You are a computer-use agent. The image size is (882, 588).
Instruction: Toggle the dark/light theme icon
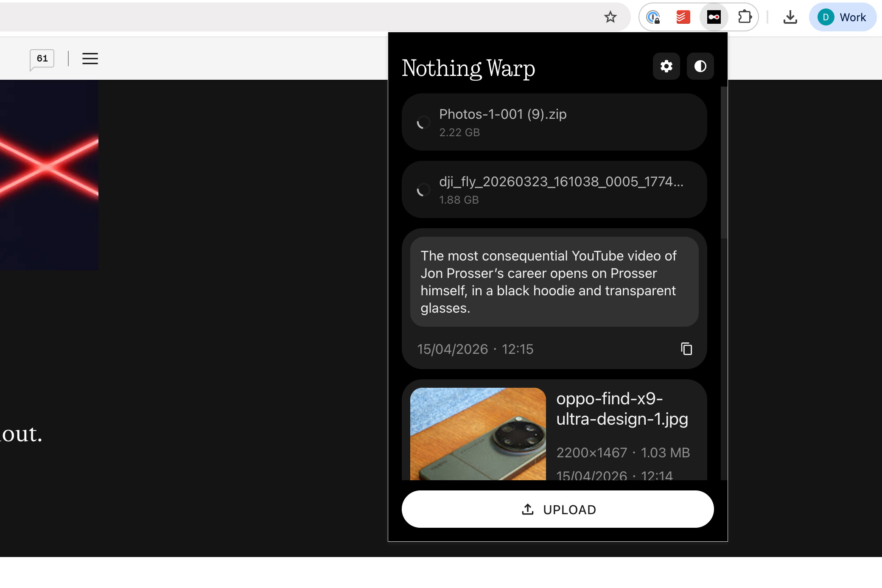click(x=700, y=67)
